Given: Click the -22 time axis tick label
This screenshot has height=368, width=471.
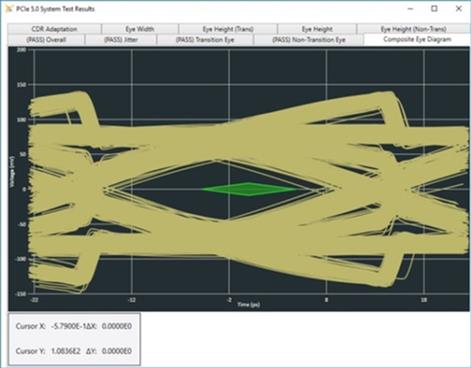Looking at the screenshot, I should pos(34,300).
